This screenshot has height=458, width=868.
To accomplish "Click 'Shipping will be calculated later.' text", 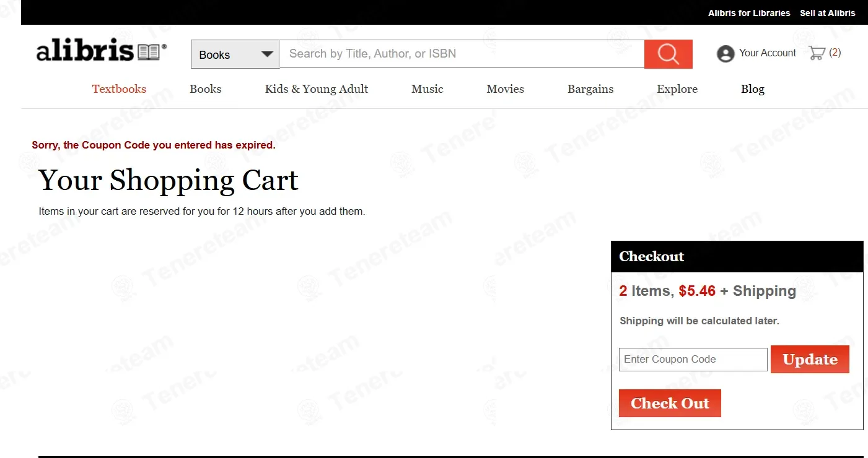I will click(x=699, y=321).
